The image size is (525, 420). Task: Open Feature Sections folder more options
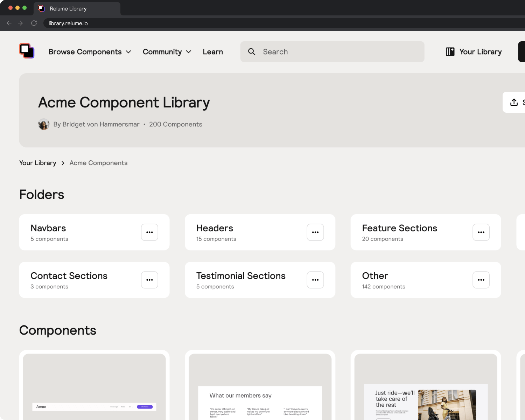[x=481, y=232]
